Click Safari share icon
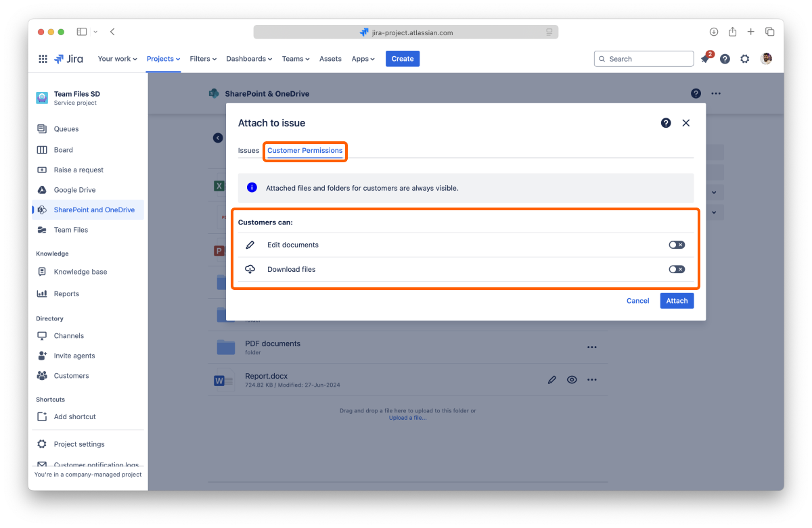The width and height of the screenshot is (812, 528). tap(732, 32)
